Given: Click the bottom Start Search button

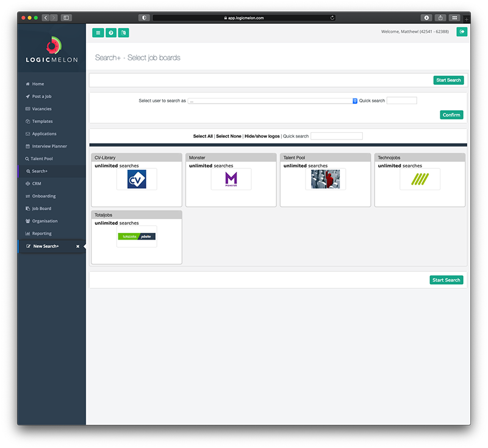Looking at the screenshot, I should [x=447, y=280].
